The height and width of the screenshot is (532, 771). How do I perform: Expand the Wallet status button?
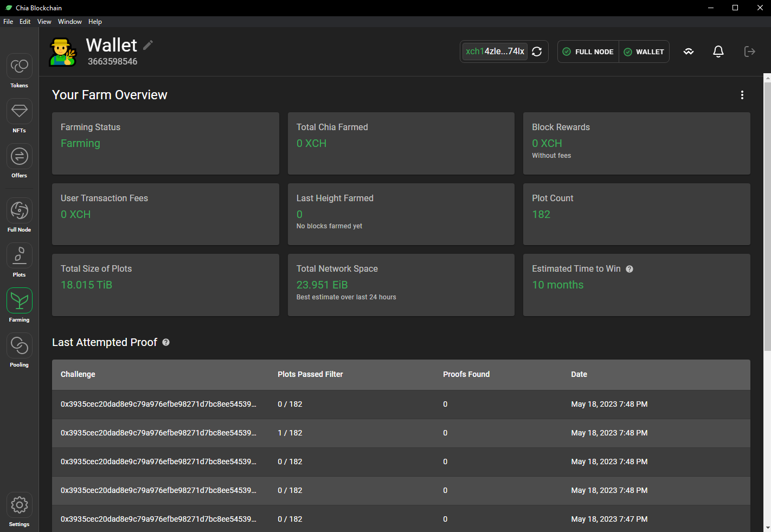tap(644, 52)
